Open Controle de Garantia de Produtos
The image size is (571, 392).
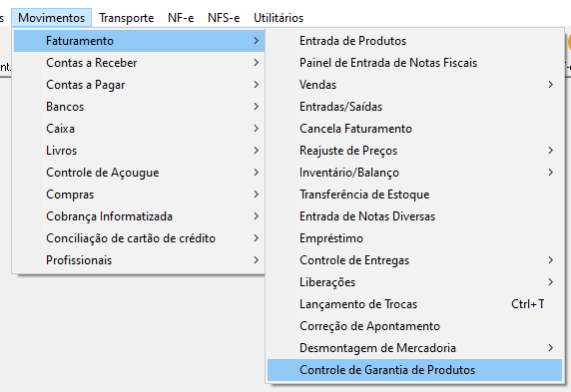(415, 370)
